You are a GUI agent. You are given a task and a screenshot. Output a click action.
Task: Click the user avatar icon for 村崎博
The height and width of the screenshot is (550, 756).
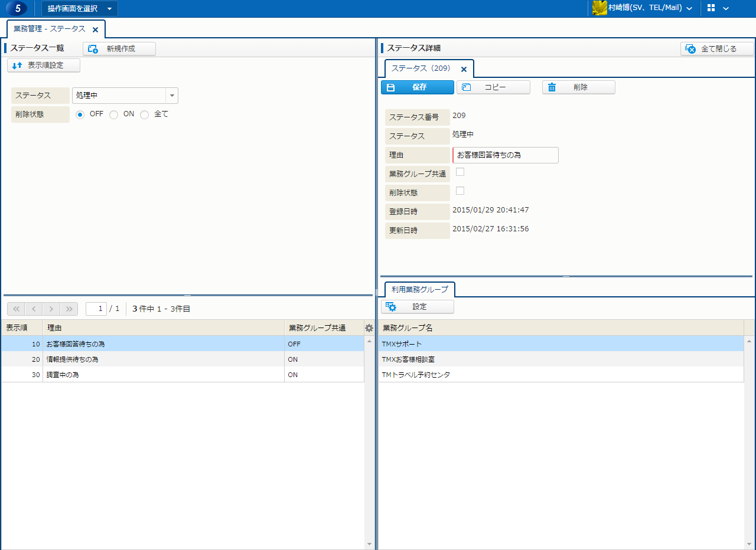(599, 8)
